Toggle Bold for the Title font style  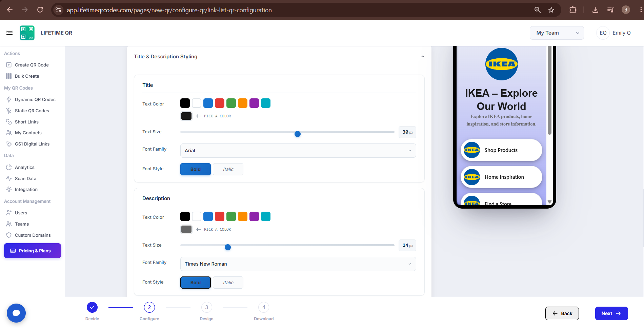[x=196, y=169]
